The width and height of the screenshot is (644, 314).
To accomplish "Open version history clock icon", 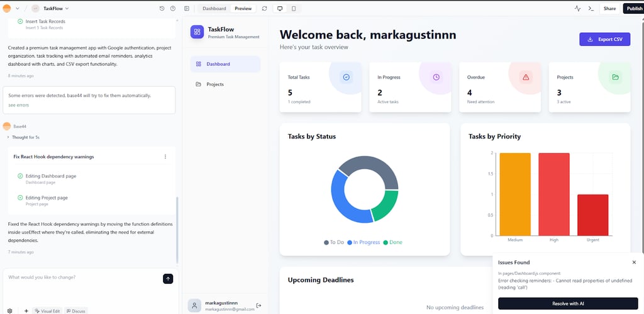I will [162, 8].
